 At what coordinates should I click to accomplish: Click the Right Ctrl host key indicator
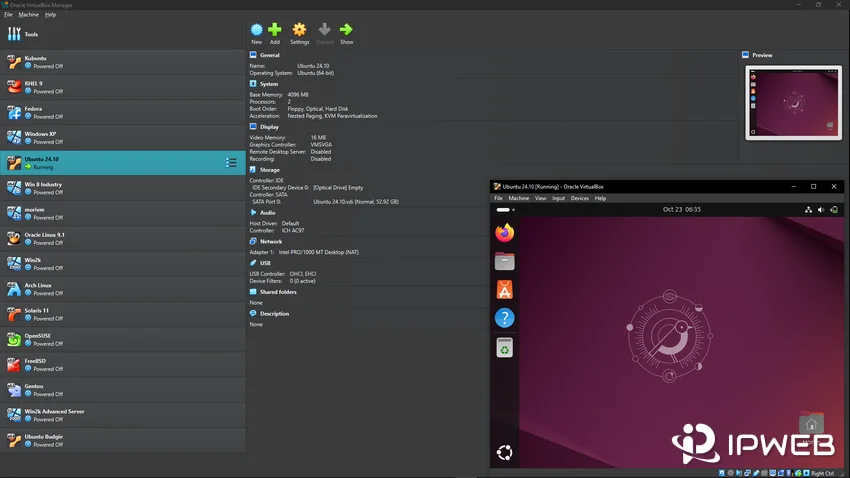pyautogui.click(x=822, y=473)
